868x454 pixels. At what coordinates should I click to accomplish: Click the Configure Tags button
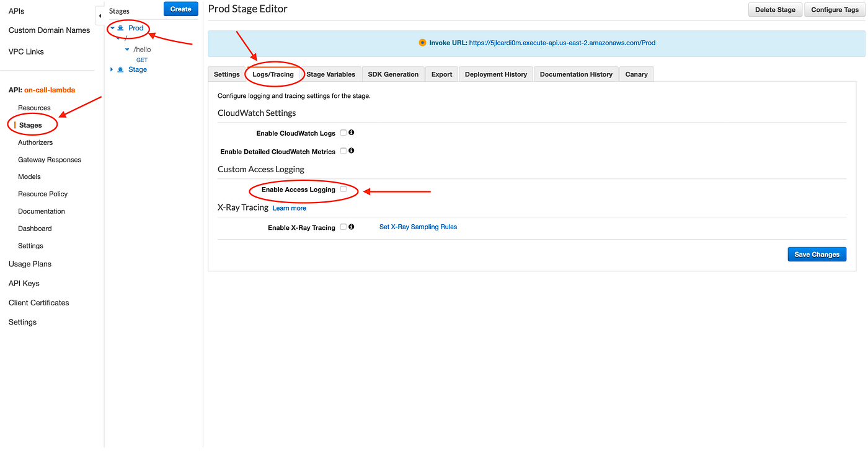(x=835, y=9)
